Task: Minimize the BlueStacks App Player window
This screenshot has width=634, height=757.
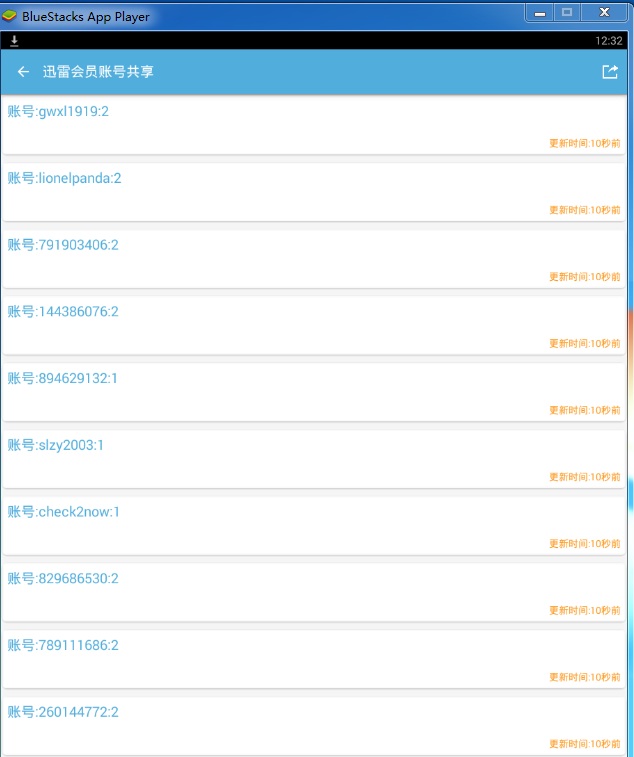Action: click(540, 13)
